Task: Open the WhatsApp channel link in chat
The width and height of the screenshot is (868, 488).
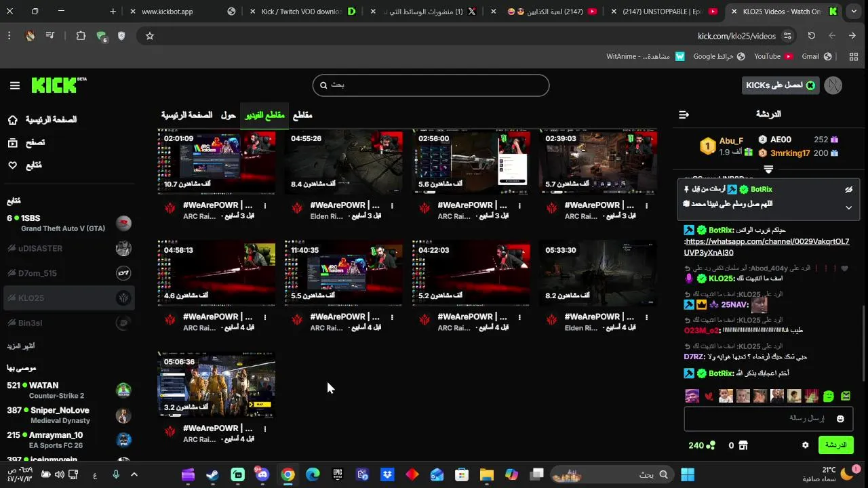Action: tap(766, 247)
